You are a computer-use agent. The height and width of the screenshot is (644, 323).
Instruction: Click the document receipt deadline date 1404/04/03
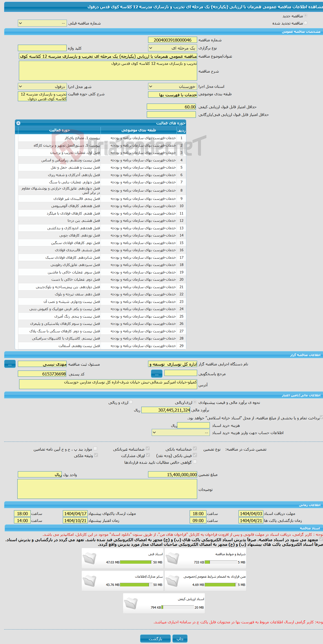tap(251, 514)
